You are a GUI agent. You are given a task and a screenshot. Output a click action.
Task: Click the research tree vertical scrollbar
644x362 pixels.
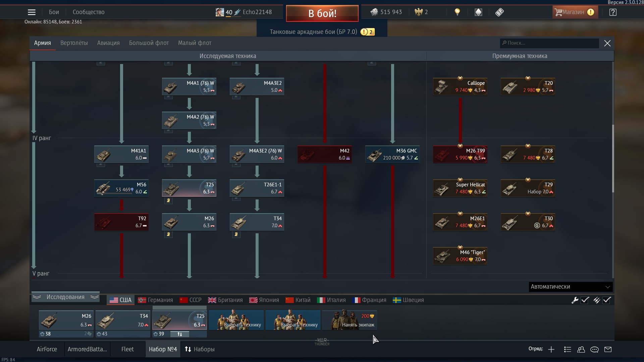tap(613, 159)
